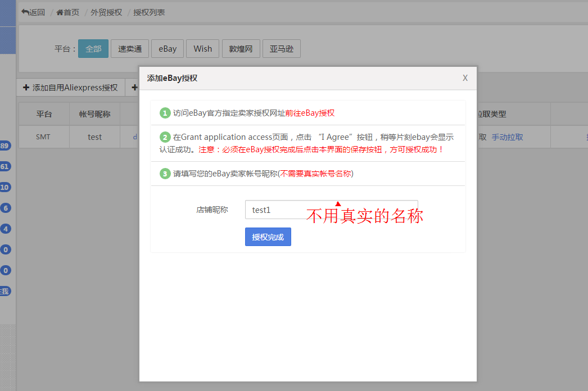588x391 pixels.
Task: Go to 外贸授权 in the breadcrumb
Action: (x=106, y=12)
